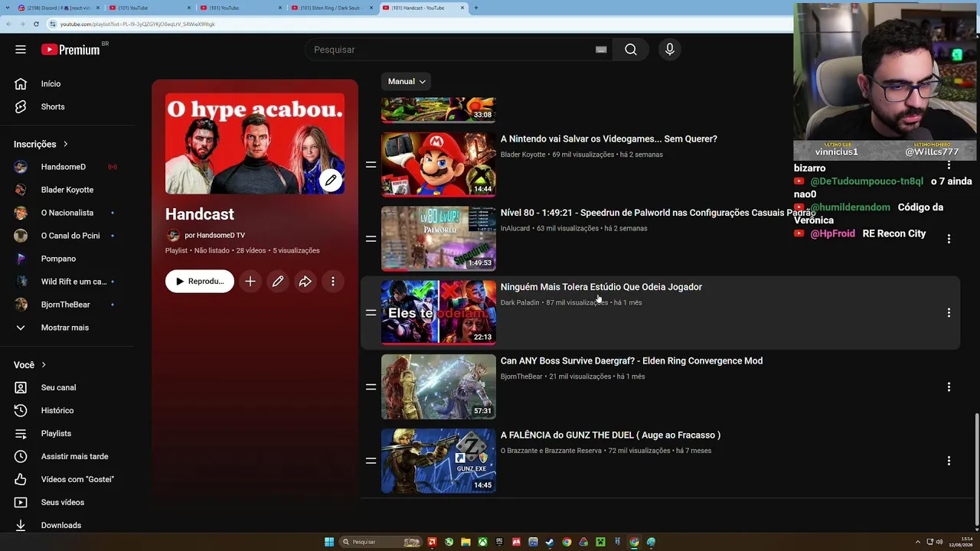Open the "Eles te odeiam" video thumbnail
This screenshot has height=551, width=980.
click(x=439, y=313)
